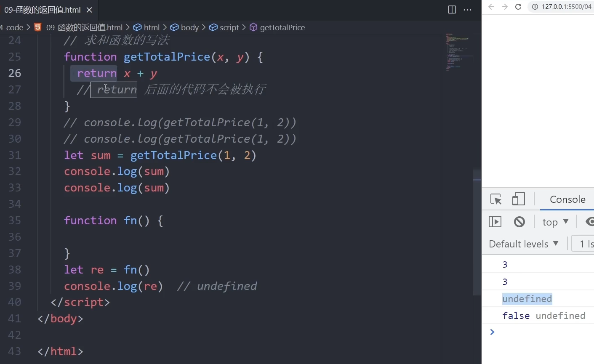This screenshot has width=594, height=364.
Task: Close the 09-函数的返回值.html editor tab
Action: [x=89, y=10]
